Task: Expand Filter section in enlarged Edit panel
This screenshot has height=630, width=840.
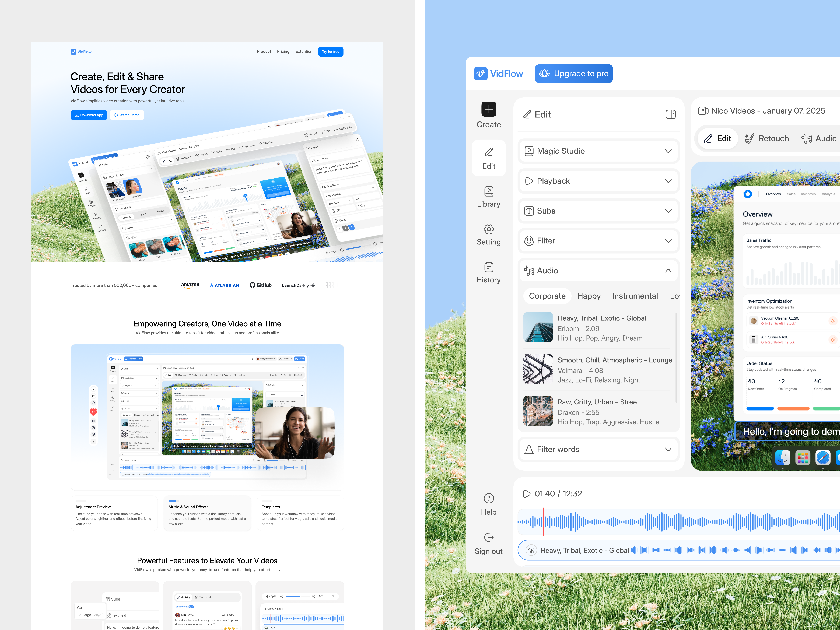Action: coord(598,241)
